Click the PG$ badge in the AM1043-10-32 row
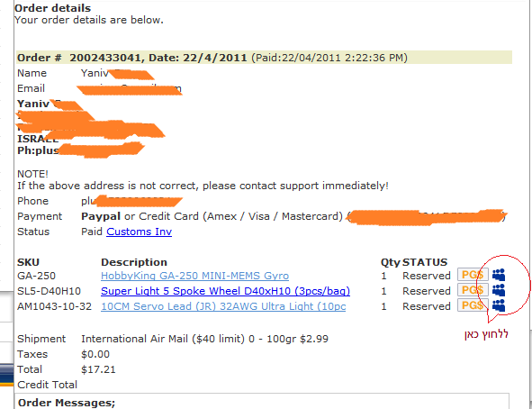 click(473, 305)
